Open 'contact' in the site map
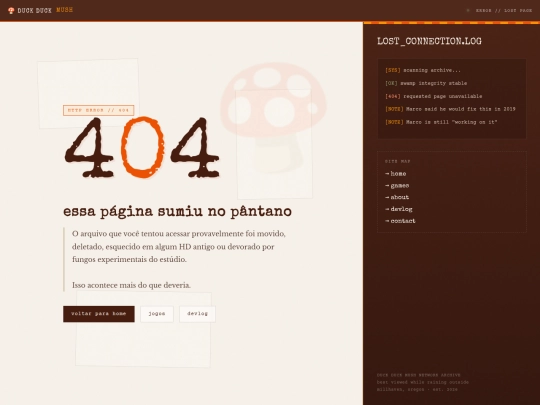 (x=400, y=221)
